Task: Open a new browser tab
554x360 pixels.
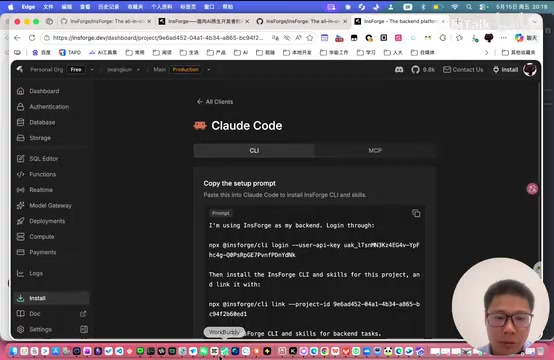Action: 457,22
